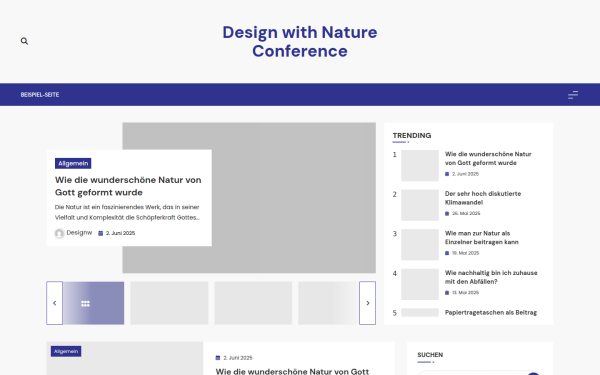Click Allgemein category badge on featured slide
This screenshot has height=375, width=600.
pyautogui.click(x=73, y=163)
